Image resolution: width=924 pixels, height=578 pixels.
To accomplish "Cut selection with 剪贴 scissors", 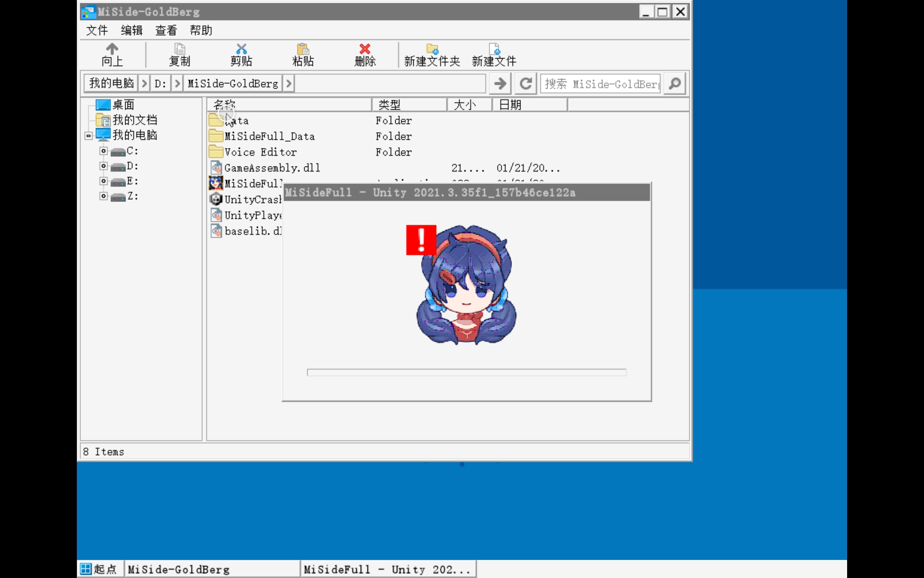I will (241, 55).
